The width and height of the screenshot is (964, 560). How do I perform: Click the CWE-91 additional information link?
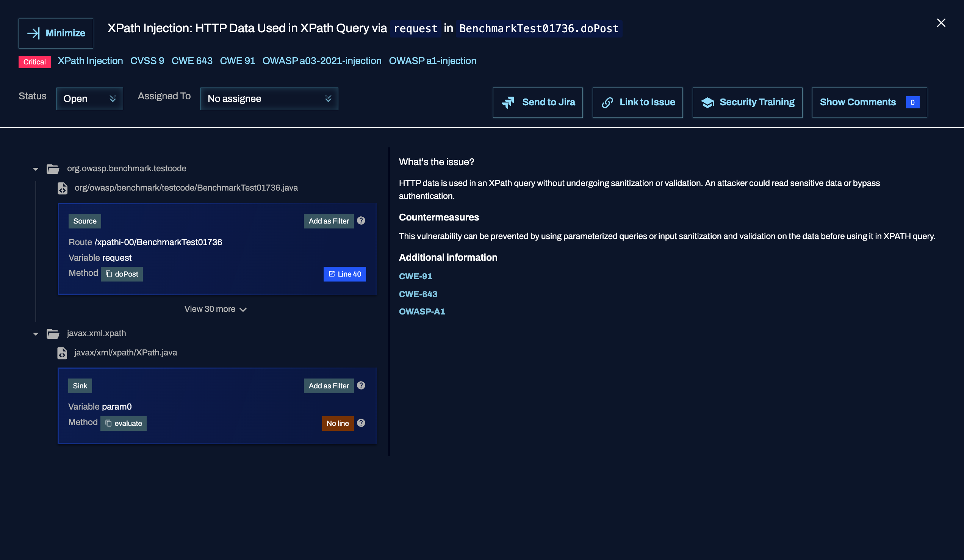415,276
